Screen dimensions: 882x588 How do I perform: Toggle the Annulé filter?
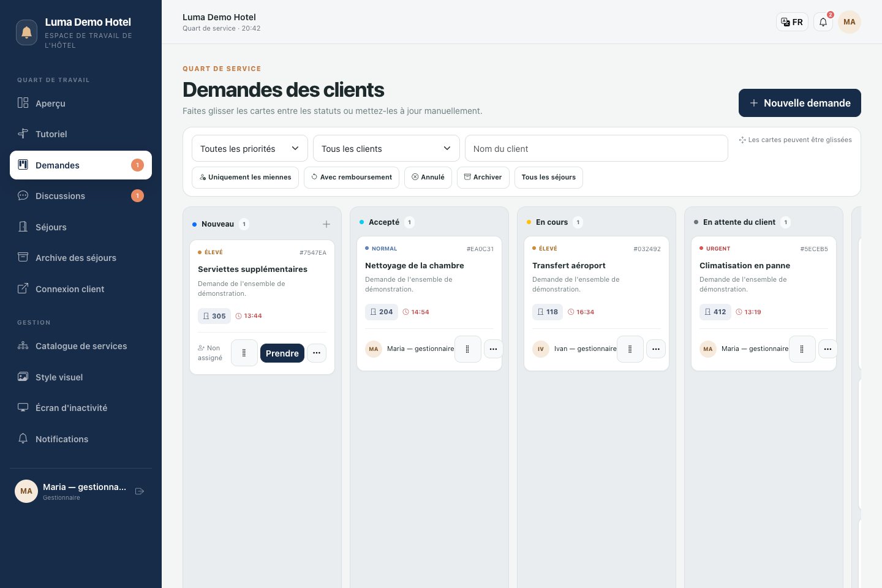428,177
